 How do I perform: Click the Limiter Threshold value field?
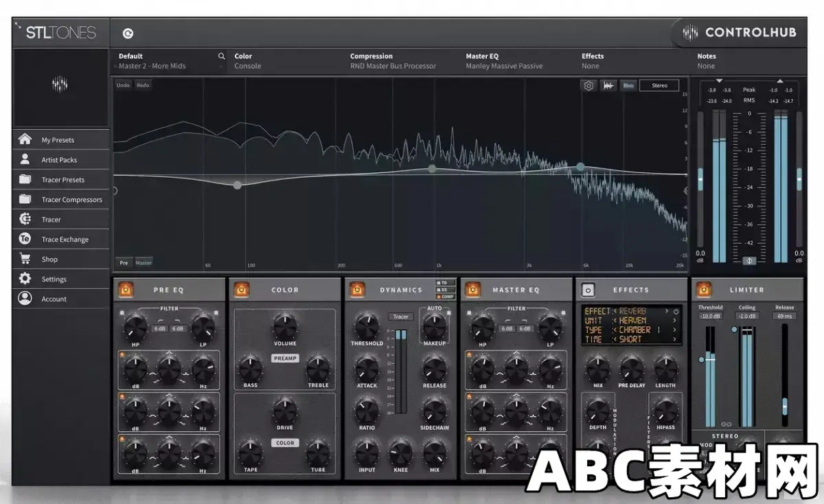pyautogui.click(x=710, y=316)
